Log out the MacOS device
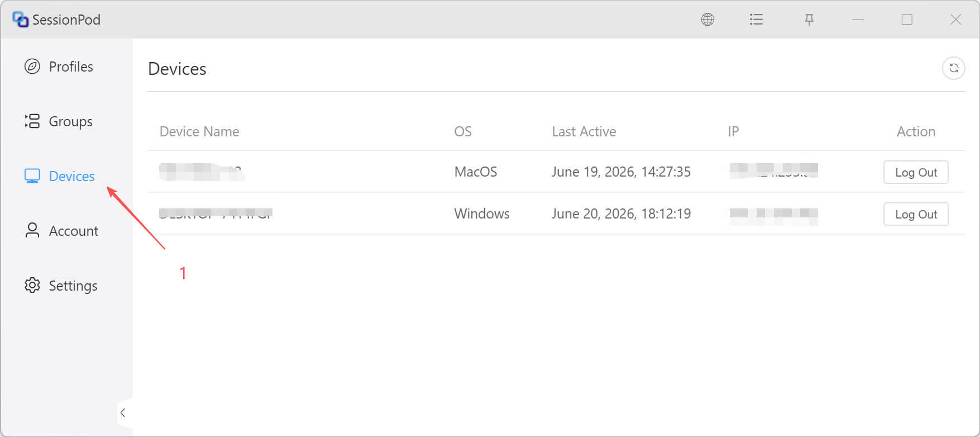Screen dimensions: 980x437 916,172
